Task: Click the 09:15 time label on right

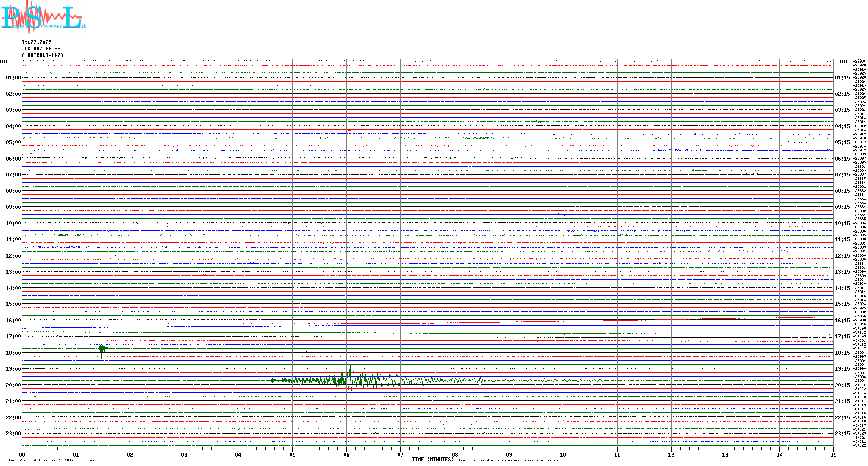Action: coord(842,207)
